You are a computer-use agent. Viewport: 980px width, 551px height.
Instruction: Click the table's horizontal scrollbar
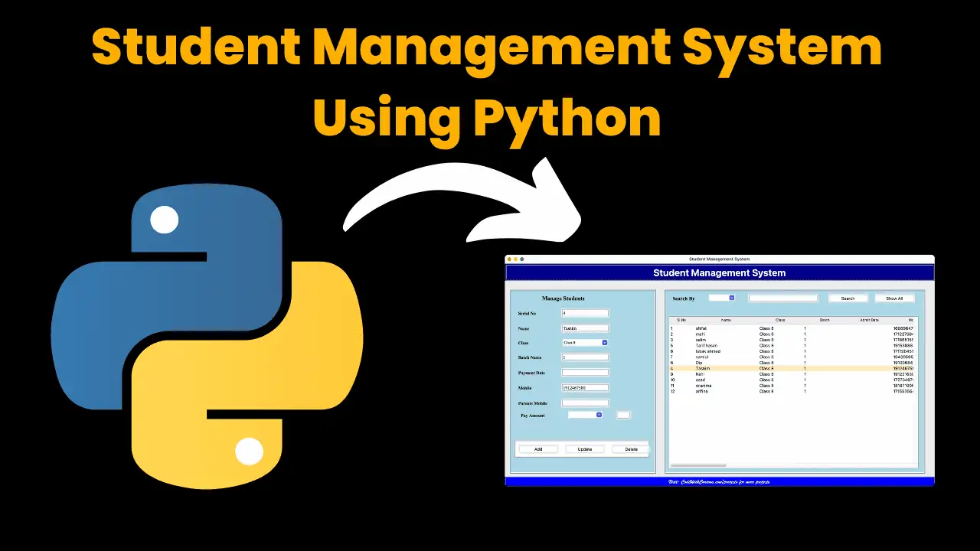click(x=698, y=465)
